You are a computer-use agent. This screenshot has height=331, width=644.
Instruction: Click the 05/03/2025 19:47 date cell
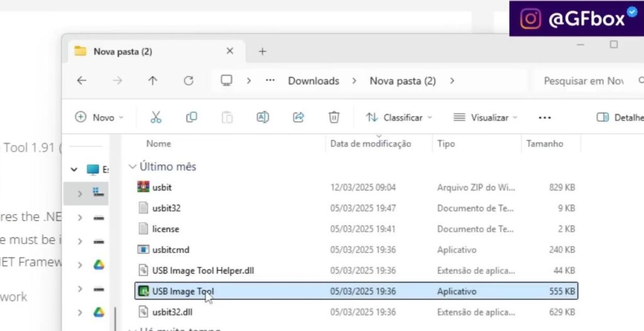(363, 208)
